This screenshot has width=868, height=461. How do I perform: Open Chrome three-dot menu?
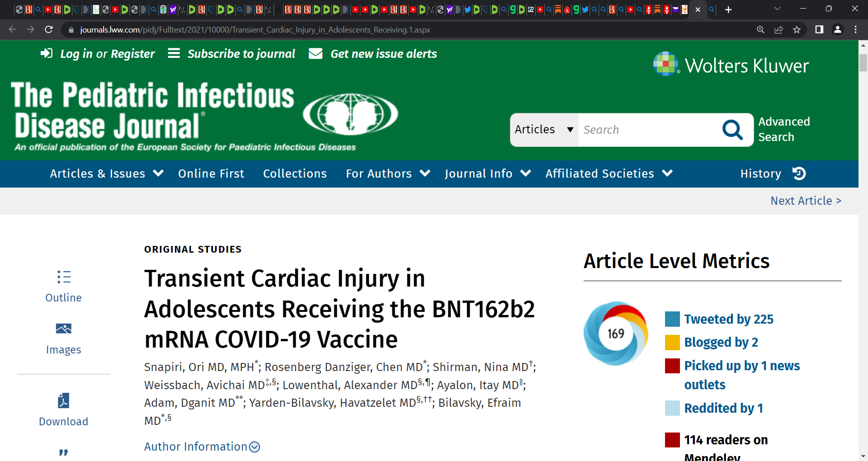tap(855, 30)
